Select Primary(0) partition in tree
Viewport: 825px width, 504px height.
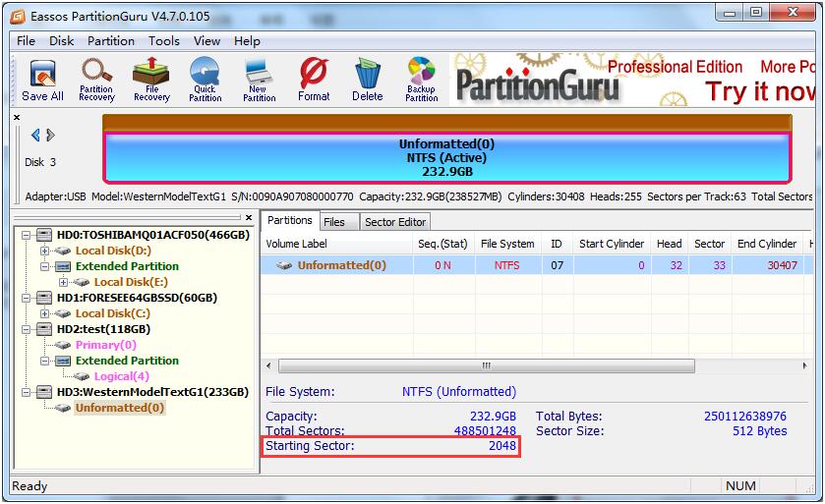pos(106,345)
